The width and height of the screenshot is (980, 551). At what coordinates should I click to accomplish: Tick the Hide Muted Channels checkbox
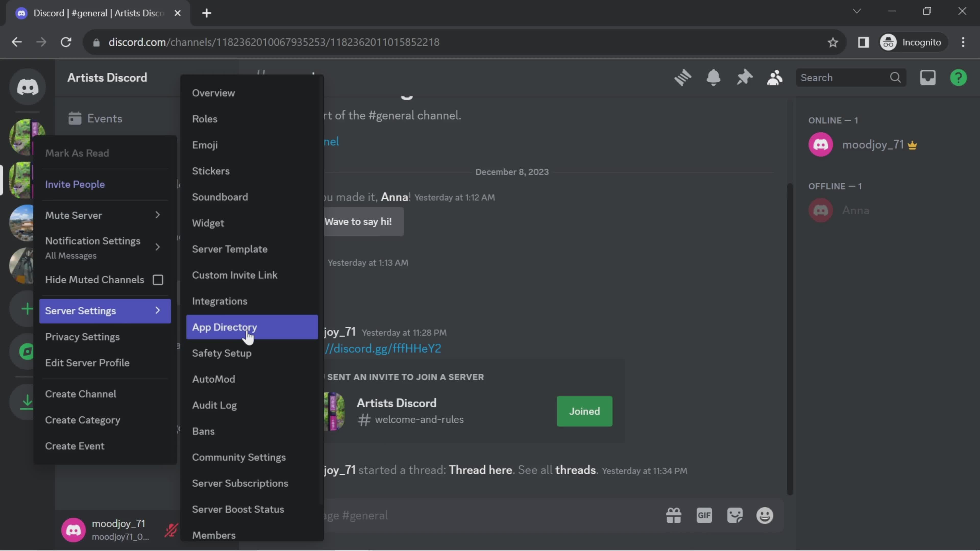(x=158, y=280)
